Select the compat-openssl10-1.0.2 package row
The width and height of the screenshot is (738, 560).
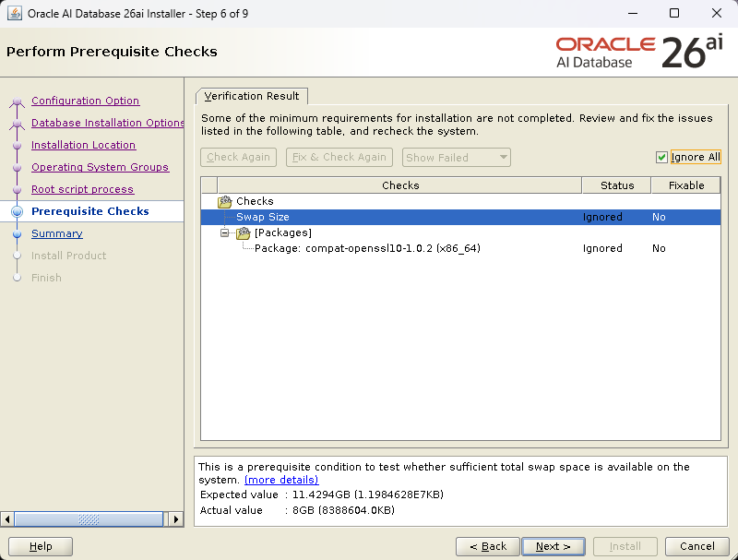(x=460, y=248)
